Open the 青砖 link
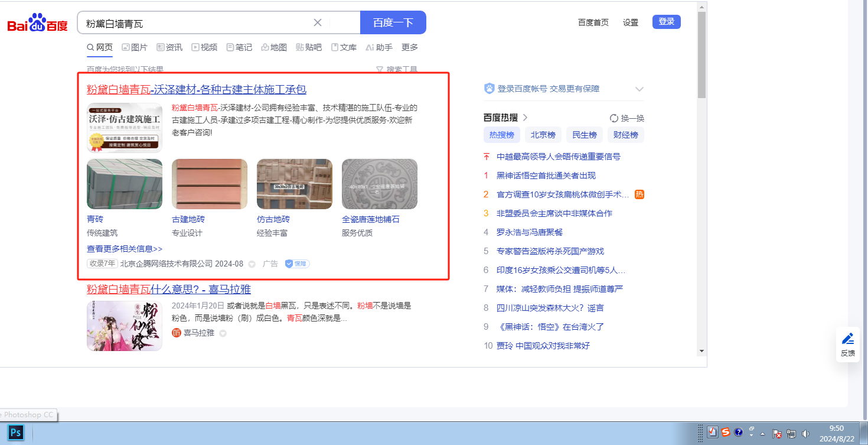 click(x=95, y=219)
